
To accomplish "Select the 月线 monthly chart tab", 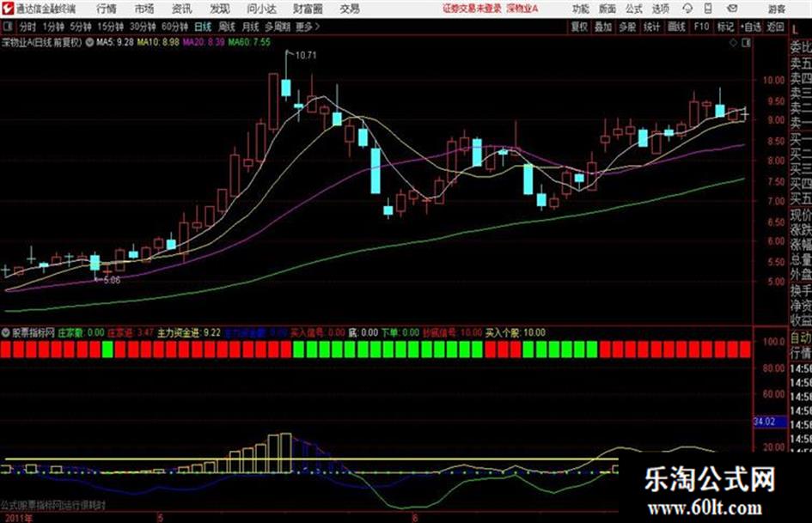I will tap(250, 27).
